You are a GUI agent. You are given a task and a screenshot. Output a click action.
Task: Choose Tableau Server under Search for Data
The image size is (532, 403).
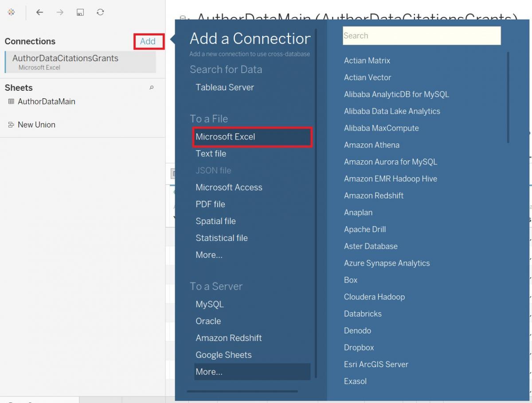tap(225, 87)
